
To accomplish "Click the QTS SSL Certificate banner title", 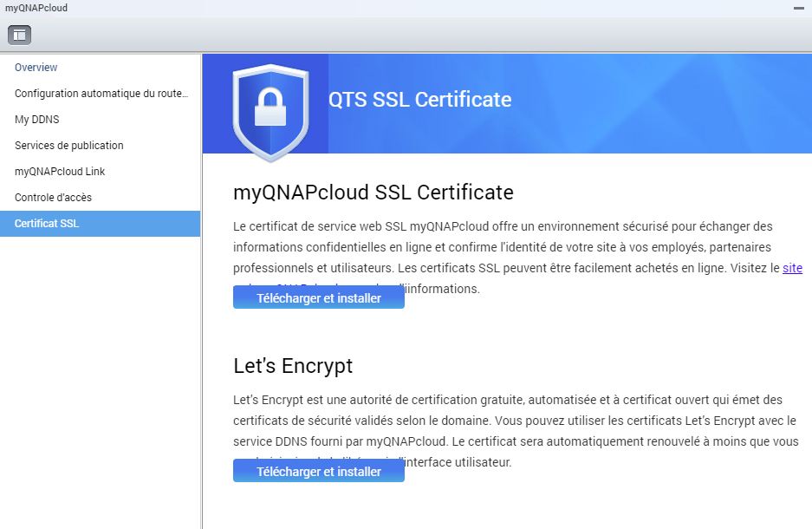I will point(419,100).
